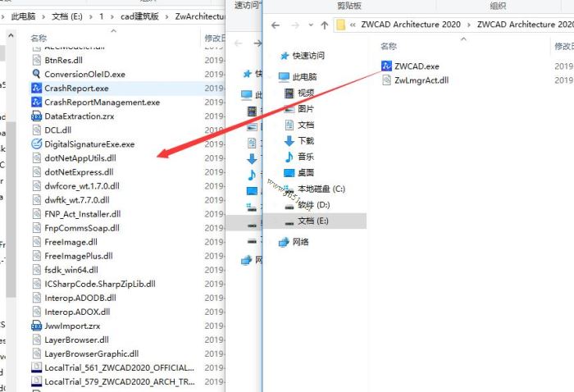This screenshot has height=392, width=574.
Task: Click 文档 (E:) breadcrumb in left address bar
Action: pos(67,16)
